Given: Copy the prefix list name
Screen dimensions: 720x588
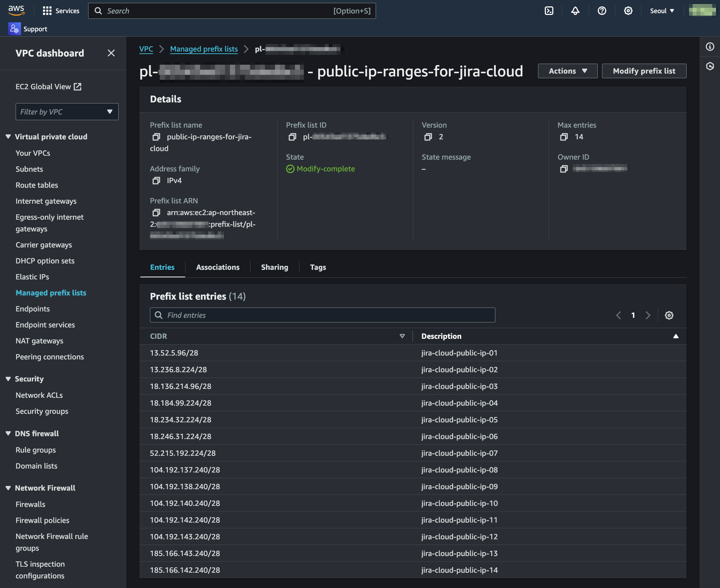Looking at the screenshot, I should click(x=156, y=137).
